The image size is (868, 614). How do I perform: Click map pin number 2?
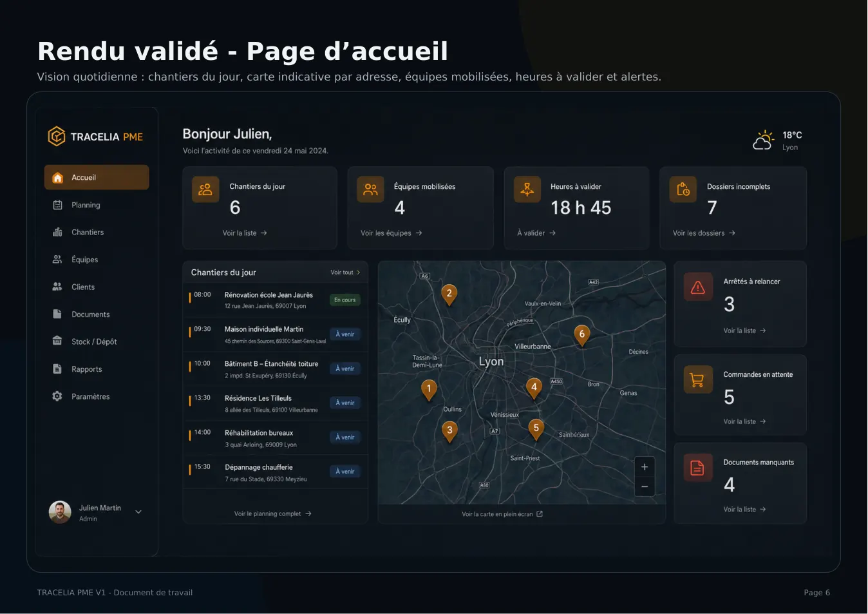(x=449, y=294)
